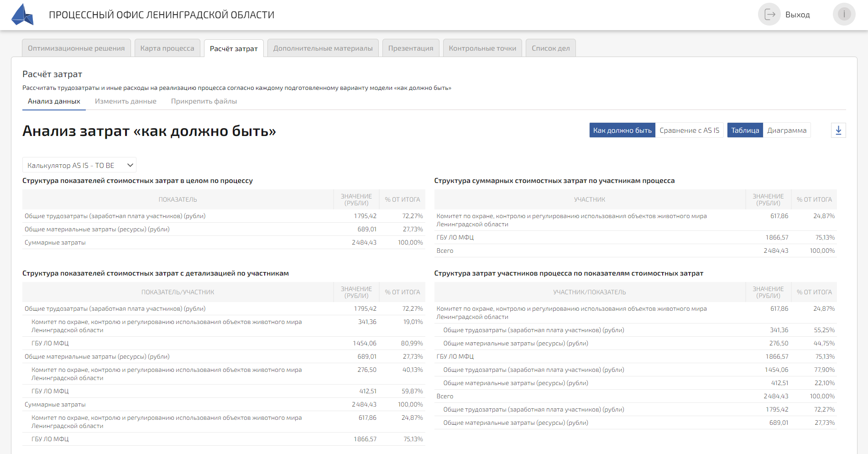Click heading Анализ затрат «как должно быть»
The height and width of the screenshot is (454, 868).
(149, 131)
